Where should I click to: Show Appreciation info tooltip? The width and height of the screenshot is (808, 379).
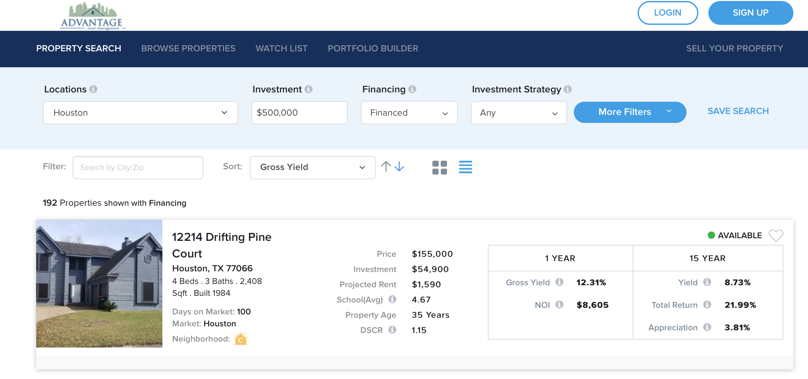(x=707, y=327)
